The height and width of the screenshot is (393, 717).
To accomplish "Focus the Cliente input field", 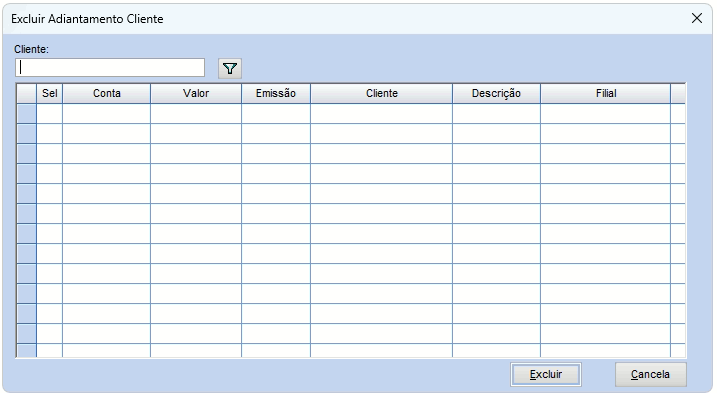I will click(110, 68).
